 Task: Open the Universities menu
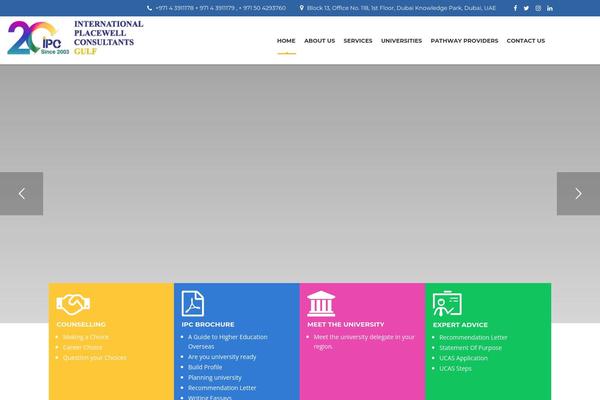[x=401, y=41]
